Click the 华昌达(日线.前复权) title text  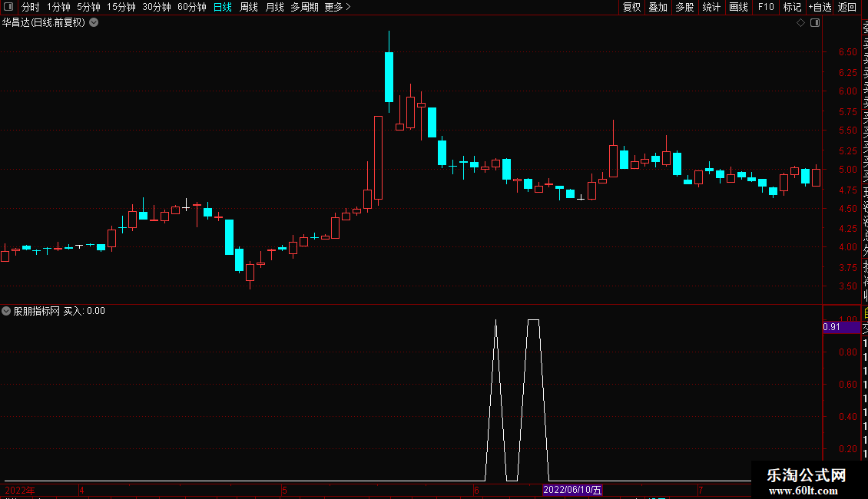coord(44,23)
